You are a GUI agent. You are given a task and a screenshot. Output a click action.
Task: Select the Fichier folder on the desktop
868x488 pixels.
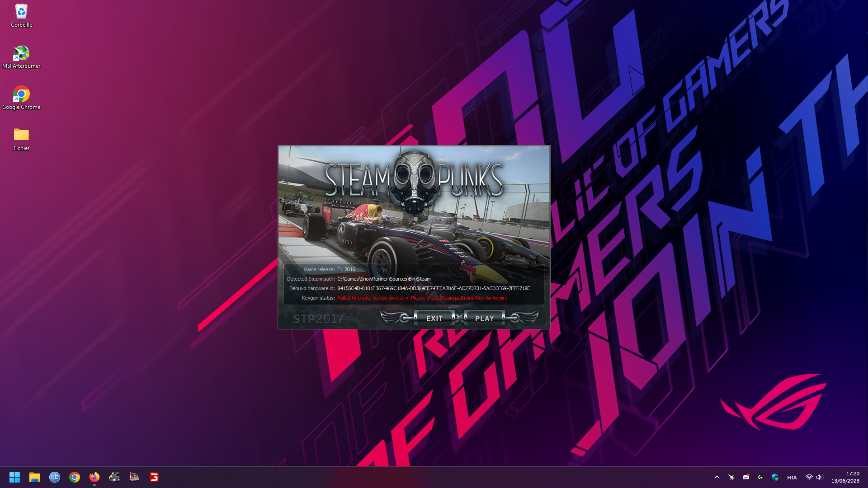pos(21,139)
